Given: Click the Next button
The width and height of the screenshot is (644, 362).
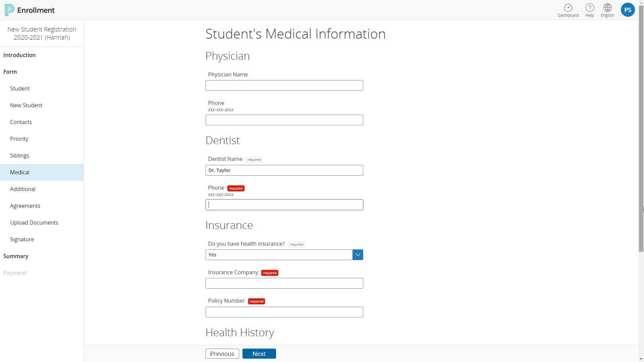Looking at the screenshot, I should click(259, 353).
